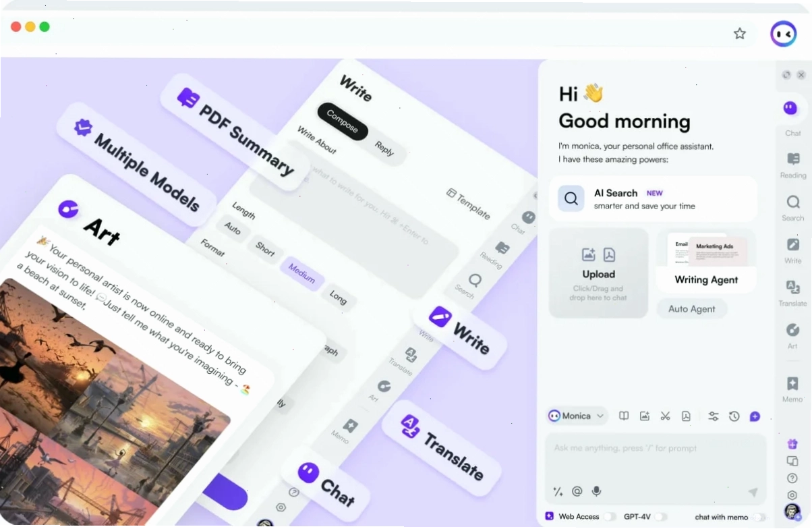The height and width of the screenshot is (529, 812).
Task: Click the purple gift icon in sidebar
Action: [792, 444]
